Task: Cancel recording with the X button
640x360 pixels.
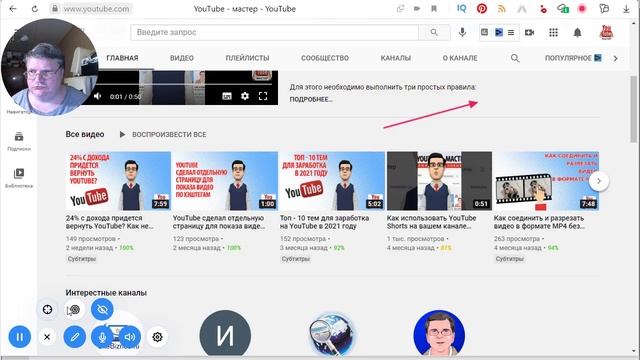Action: [x=47, y=337]
